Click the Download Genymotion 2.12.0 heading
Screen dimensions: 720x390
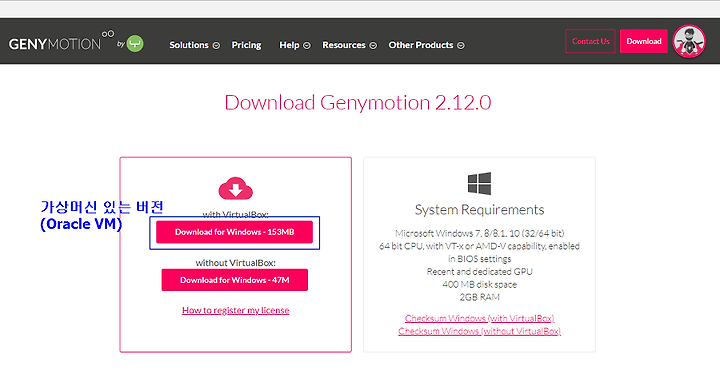click(358, 103)
